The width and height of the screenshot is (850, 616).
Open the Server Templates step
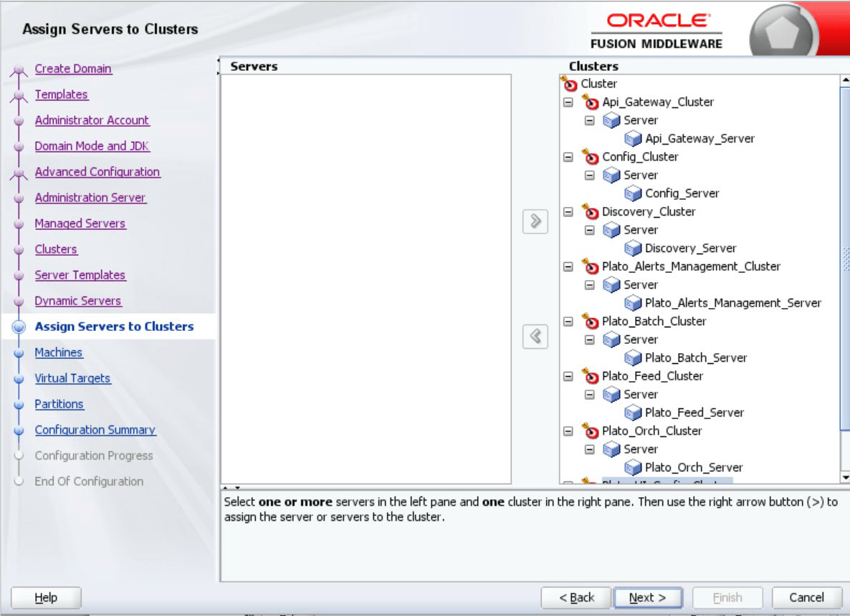(80, 274)
